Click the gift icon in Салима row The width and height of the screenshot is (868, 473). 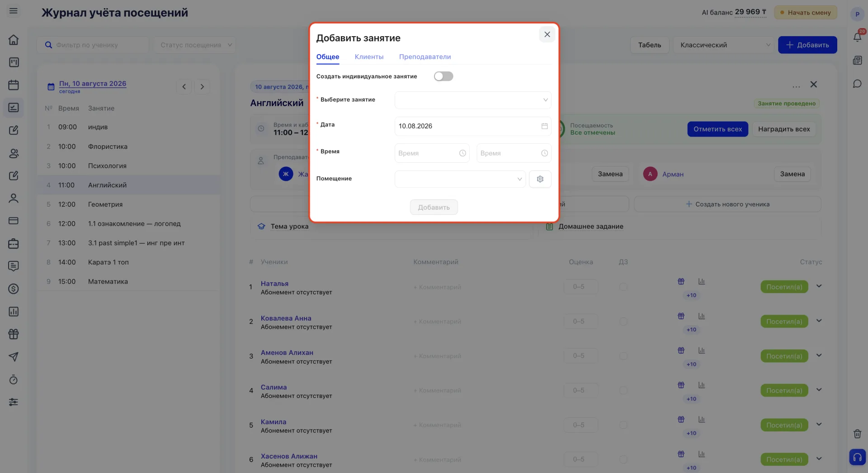coord(681,385)
